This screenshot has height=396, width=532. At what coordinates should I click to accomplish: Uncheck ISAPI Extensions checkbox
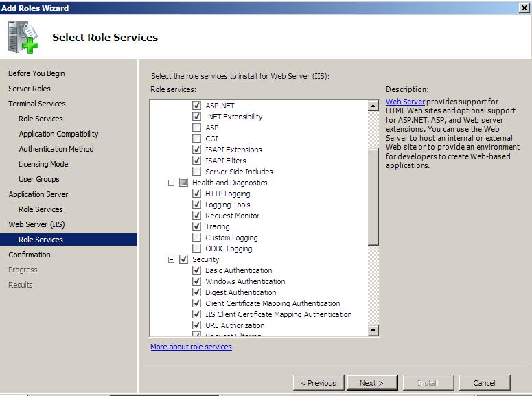point(197,150)
